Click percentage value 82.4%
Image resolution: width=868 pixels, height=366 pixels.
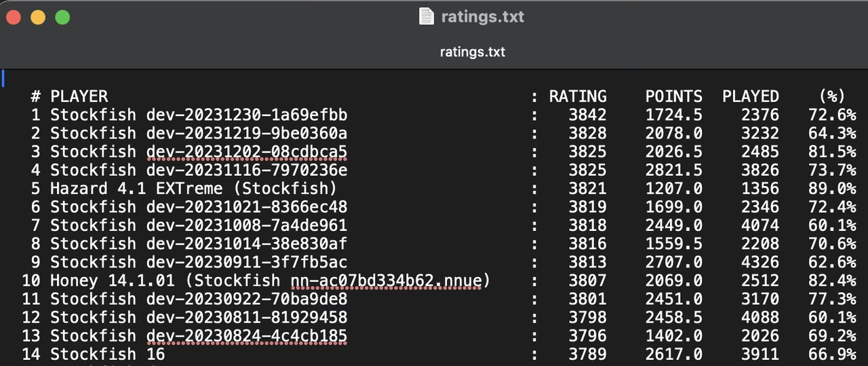[x=832, y=280]
